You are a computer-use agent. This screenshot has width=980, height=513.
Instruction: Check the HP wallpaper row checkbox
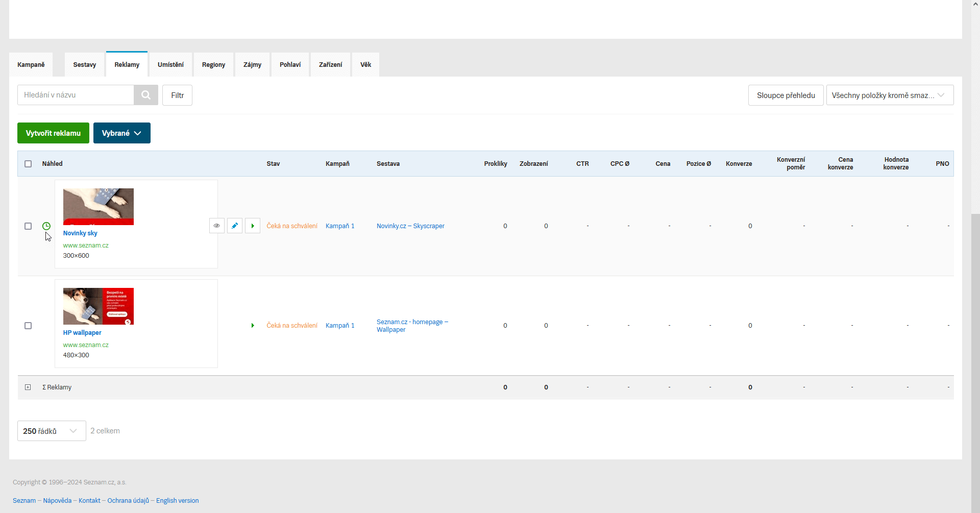(28, 326)
